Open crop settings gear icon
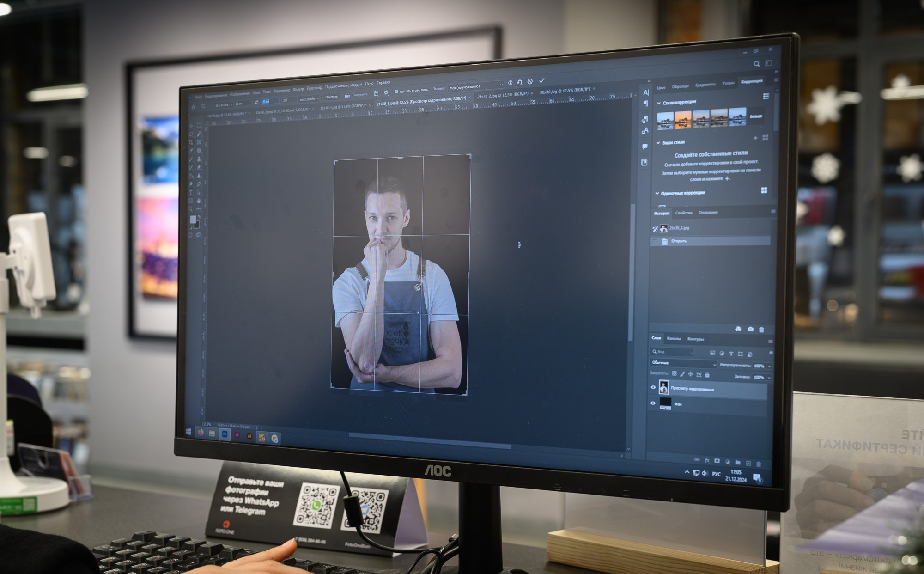The height and width of the screenshot is (574, 924). pyautogui.click(x=386, y=92)
